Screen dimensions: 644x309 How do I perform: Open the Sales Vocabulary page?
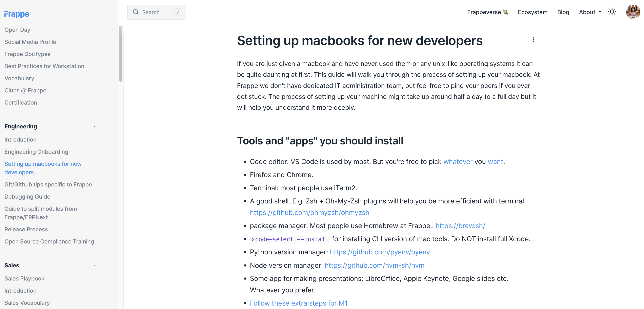pyautogui.click(x=27, y=303)
